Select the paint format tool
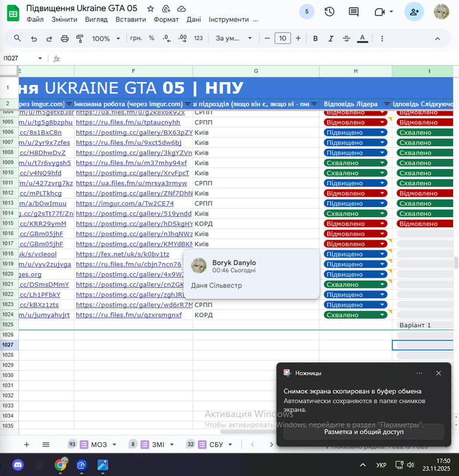459x476 pixels. click(x=80, y=39)
